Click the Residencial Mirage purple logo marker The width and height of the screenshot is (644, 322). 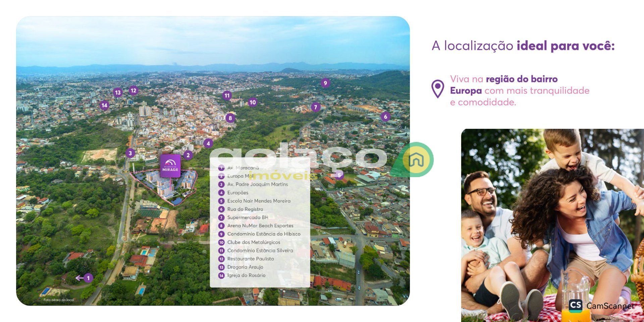pos(170,165)
